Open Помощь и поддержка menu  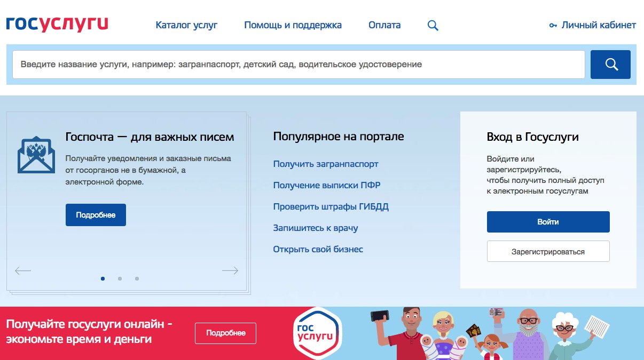point(293,25)
